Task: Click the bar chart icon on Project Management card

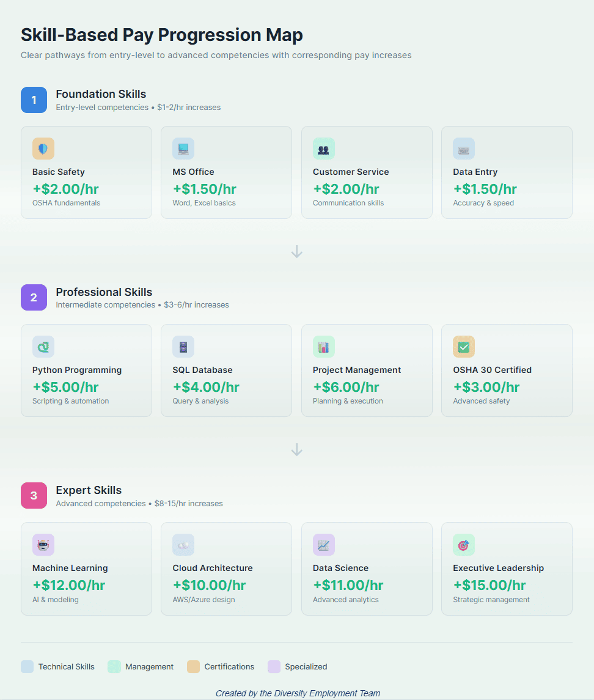Action: point(323,346)
